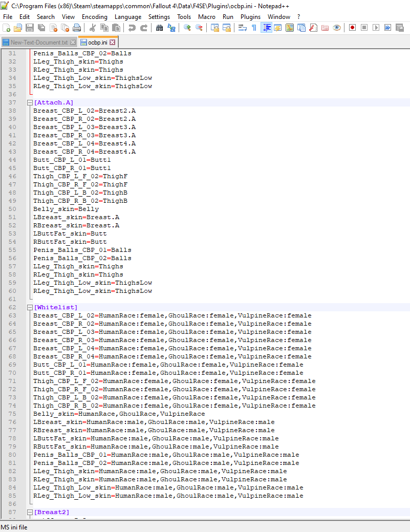Collapse the [Breast2] section fold marker
410x532 pixels.
30,513
